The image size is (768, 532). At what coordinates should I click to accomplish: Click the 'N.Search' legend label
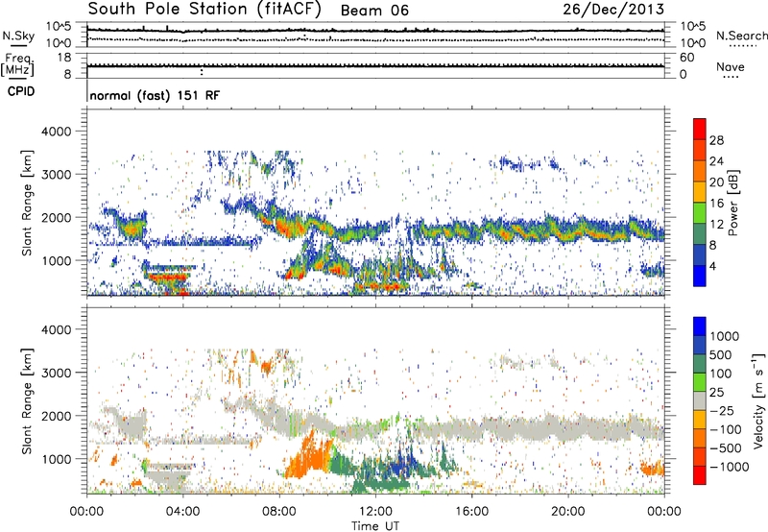(x=741, y=36)
